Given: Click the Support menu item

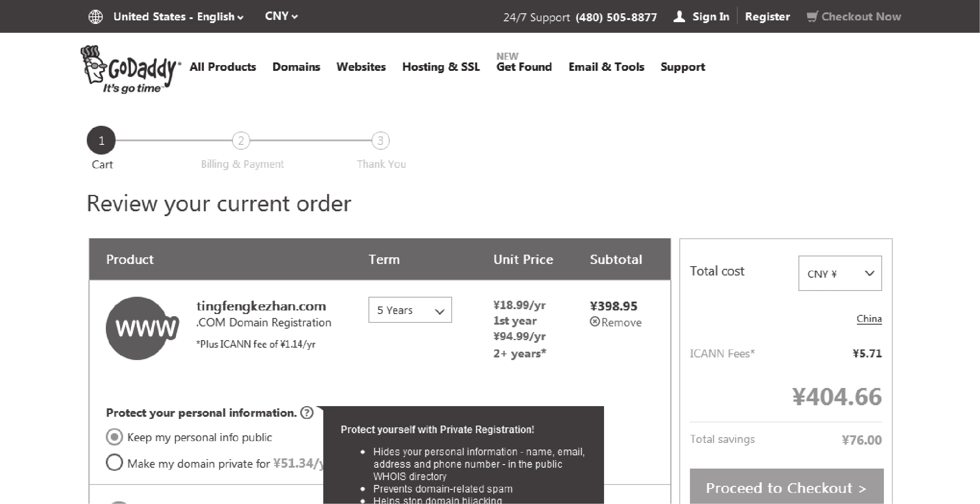Looking at the screenshot, I should [x=682, y=66].
